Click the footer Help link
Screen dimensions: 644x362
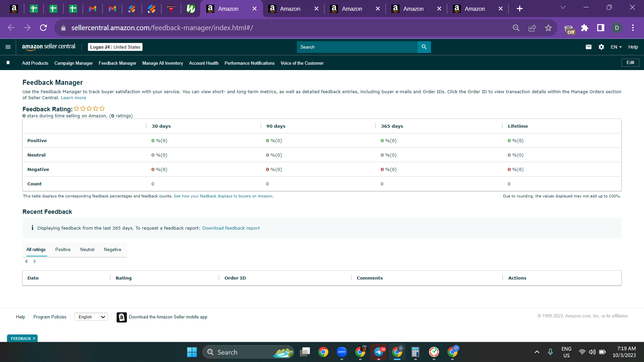coord(20,317)
